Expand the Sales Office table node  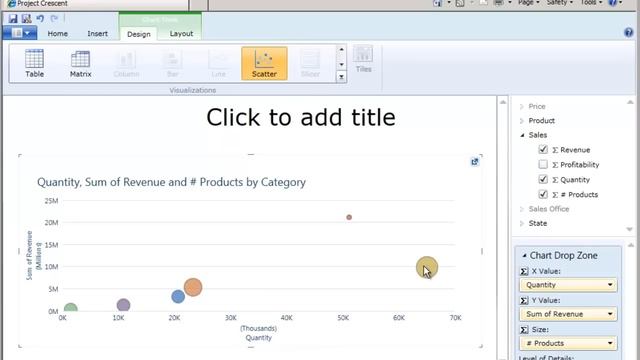522,209
